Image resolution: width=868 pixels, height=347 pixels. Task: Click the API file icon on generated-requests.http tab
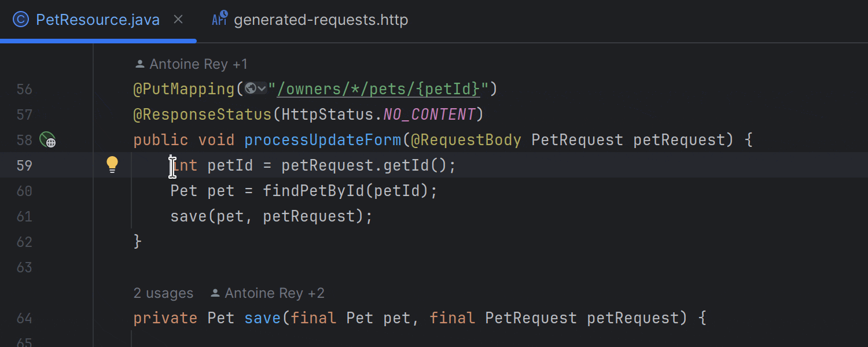tap(219, 19)
